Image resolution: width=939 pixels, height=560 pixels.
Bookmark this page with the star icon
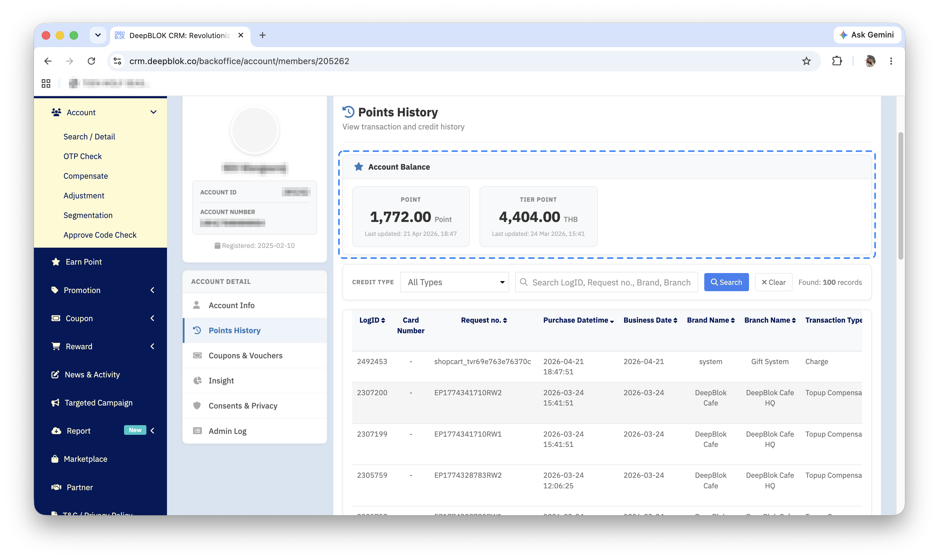point(806,61)
